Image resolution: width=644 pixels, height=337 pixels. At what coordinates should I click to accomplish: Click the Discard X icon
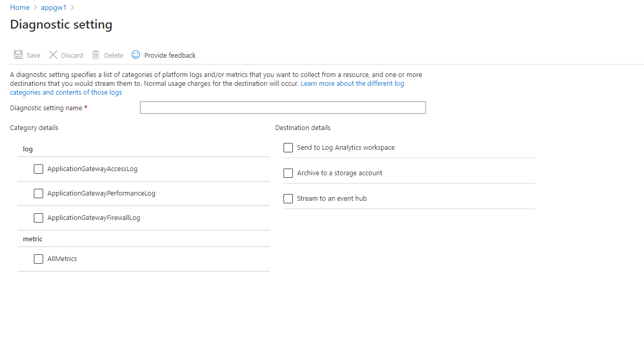pos(53,55)
